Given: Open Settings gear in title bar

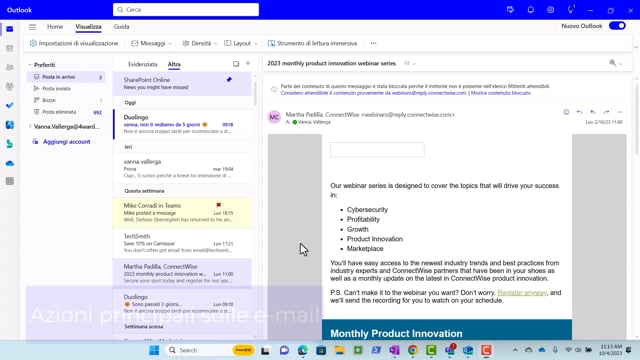Looking at the screenshot, I should (551, 10).
